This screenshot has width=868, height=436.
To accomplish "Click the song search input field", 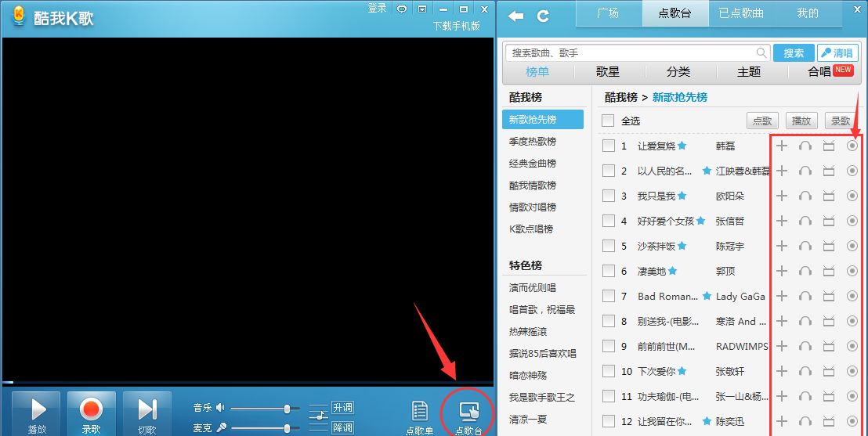I will (631, 53).
